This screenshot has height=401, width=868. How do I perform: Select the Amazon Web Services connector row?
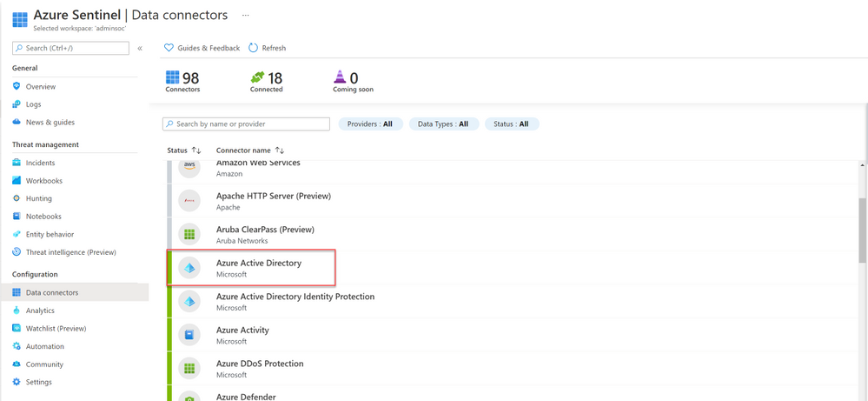513,171
